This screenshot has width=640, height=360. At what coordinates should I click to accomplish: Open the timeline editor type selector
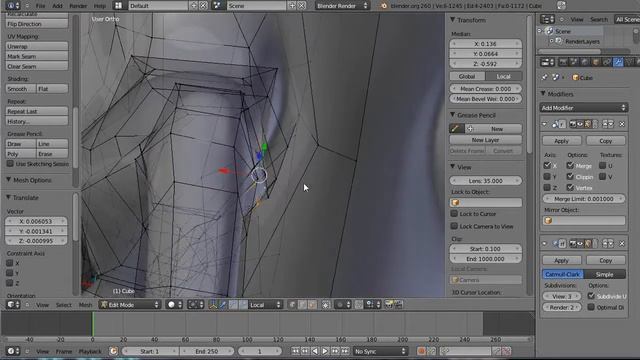click(x=13, y=351)
